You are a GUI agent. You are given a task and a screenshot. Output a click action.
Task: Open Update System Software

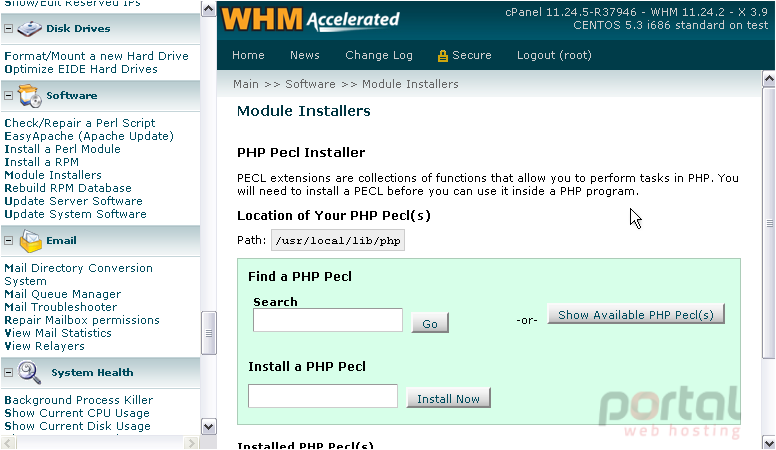(x=75, y=214)
